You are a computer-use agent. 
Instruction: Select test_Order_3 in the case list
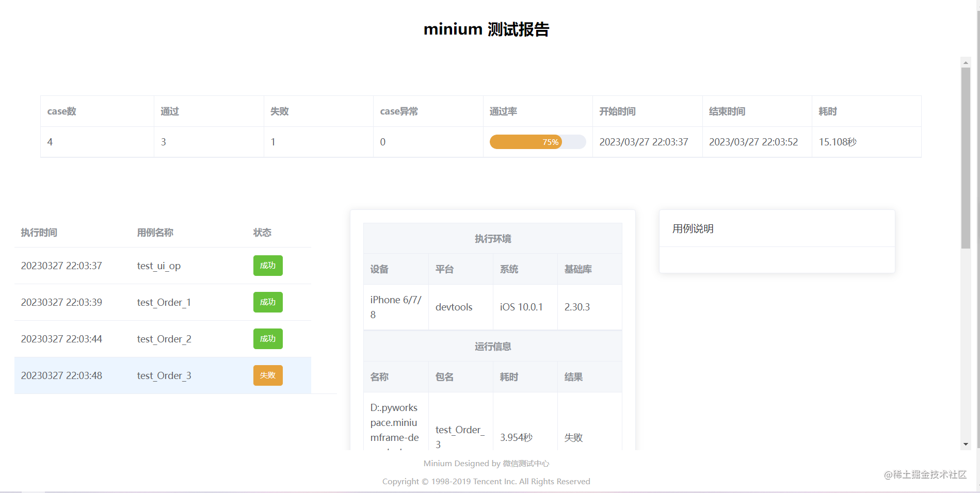point(164,376)
